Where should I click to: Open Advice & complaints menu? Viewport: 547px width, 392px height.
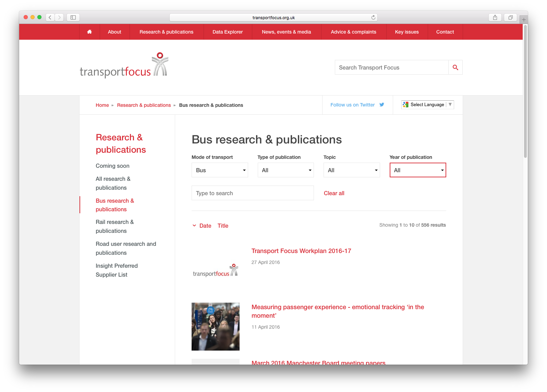(x=354, y=32)
